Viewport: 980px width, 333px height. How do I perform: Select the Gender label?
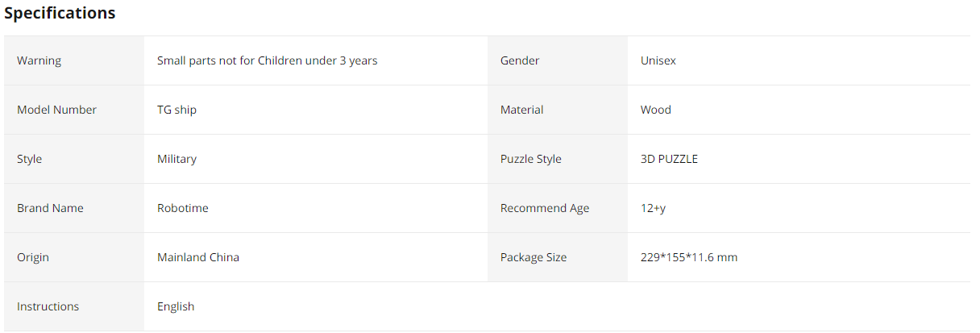tap(520, 60)
